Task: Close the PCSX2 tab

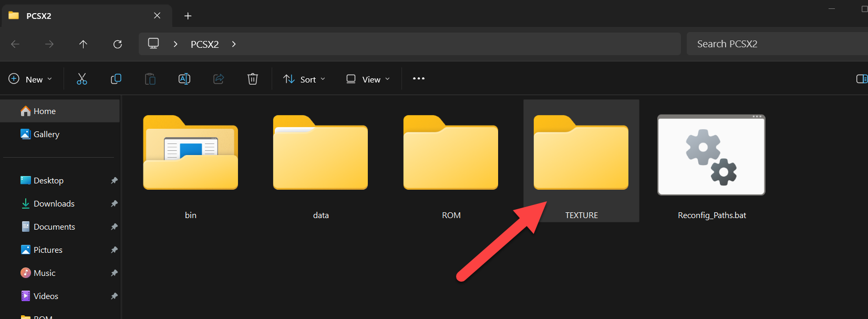Action: click(x=157, y=16)
